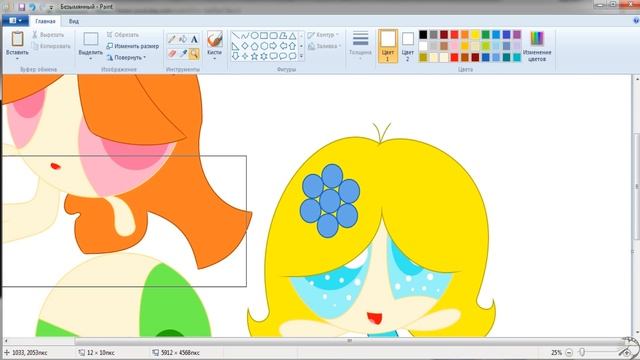Screen dimensions: 640x360
Task: Click the Обрезать crop button
Action: coord(122,35)
